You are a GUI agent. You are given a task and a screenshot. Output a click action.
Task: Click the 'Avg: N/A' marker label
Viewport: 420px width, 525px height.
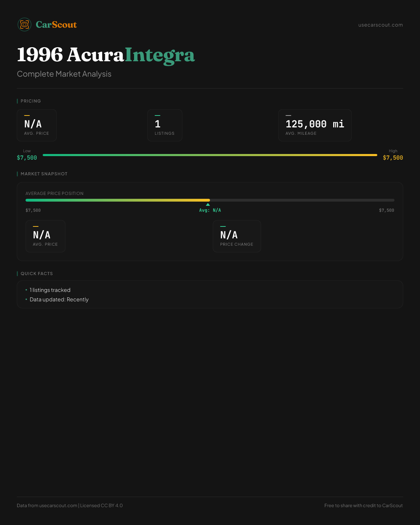[210, 210]
